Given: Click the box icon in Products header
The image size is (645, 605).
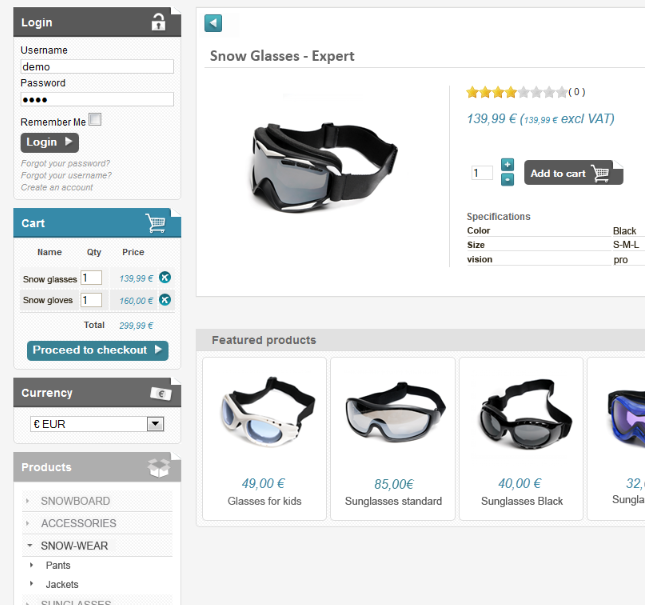Looking at the screenshot, I should [159, 468].
